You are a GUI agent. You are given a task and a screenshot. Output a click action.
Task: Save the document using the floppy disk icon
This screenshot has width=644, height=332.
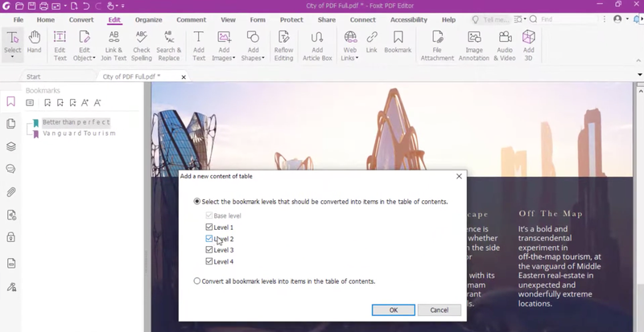coord(31,6)
